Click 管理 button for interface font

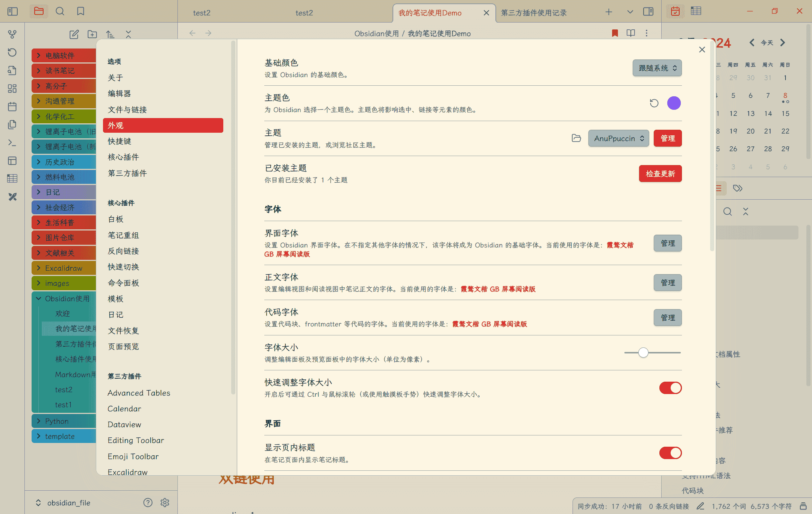click(668, 243)
